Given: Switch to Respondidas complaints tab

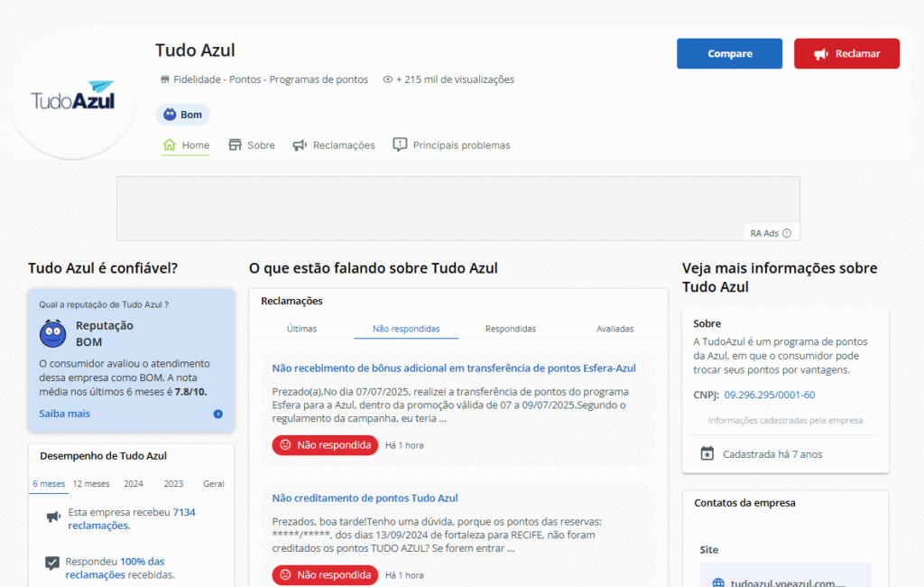Looking at the screenshot, I should click(511, 329).
